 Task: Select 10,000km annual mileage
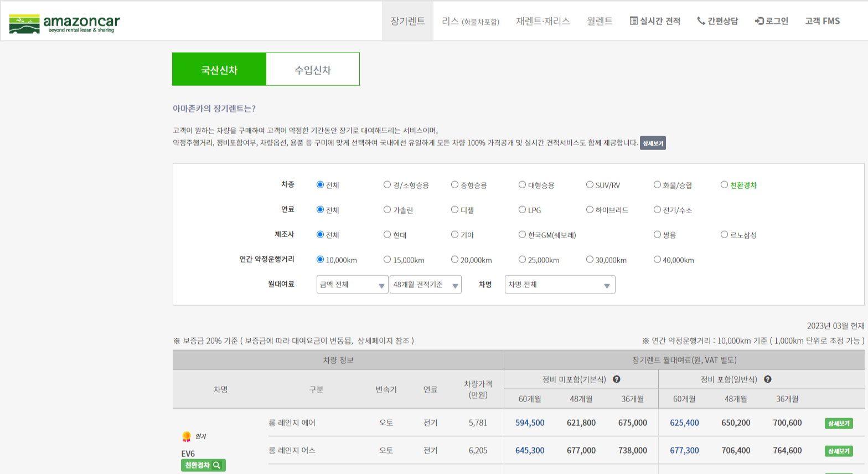[320, 259]
